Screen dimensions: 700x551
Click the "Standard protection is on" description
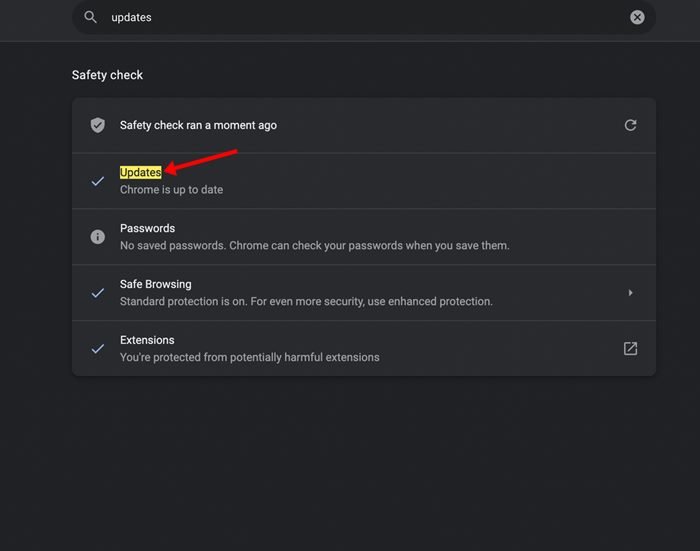pos(306,302)
